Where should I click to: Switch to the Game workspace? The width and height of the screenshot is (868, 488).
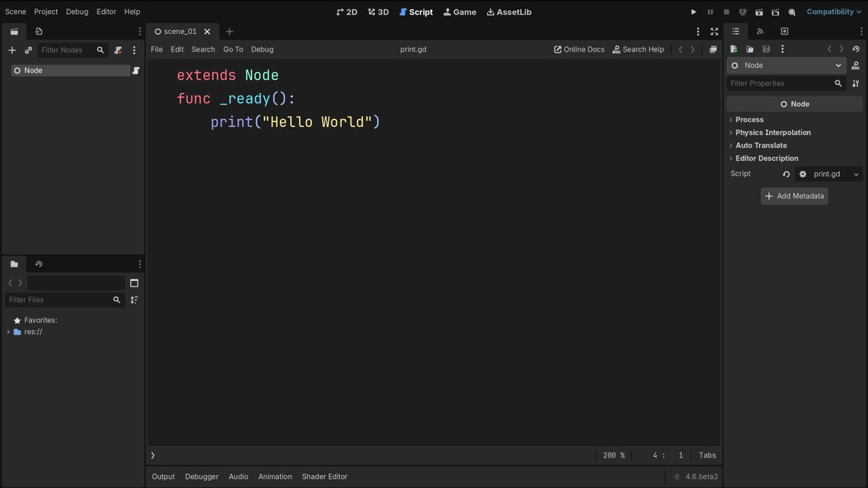pos(460,12)
